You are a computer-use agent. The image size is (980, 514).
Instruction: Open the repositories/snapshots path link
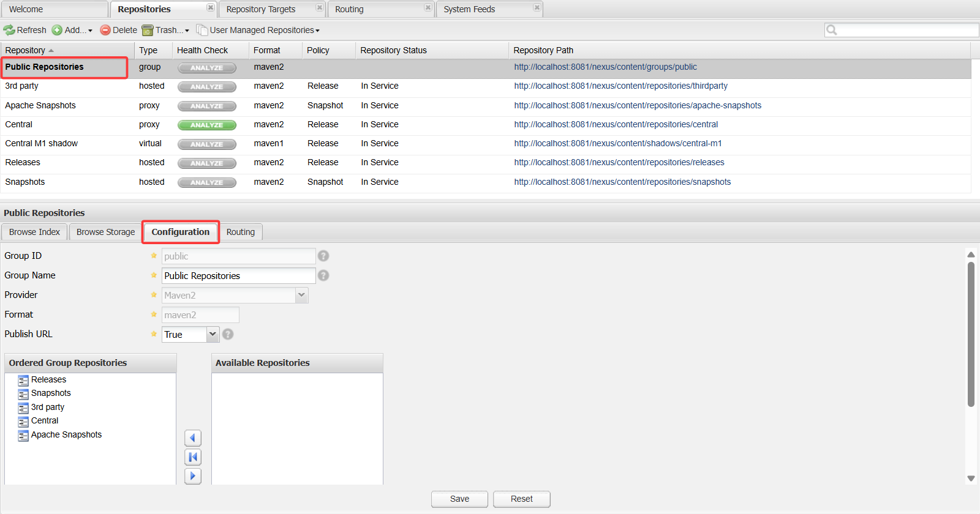pyautogui.click(x=622, y=182)
